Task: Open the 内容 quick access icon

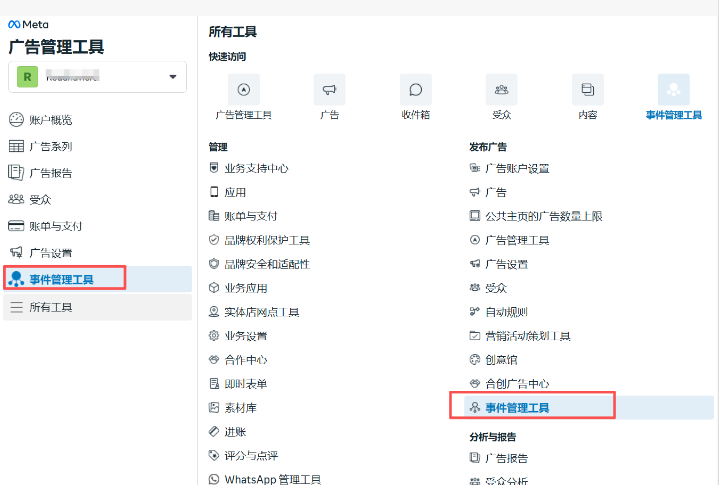Action: point(588,89)
